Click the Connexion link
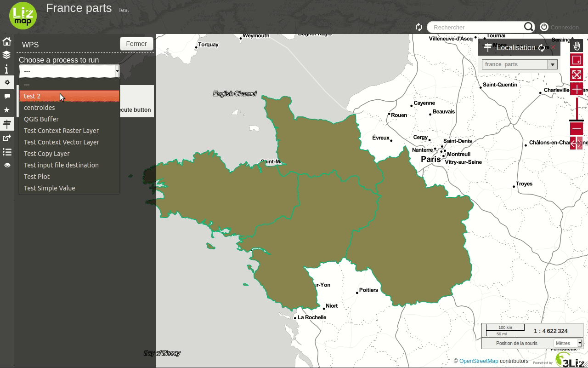The image size is (588, 368). (565, 27)
